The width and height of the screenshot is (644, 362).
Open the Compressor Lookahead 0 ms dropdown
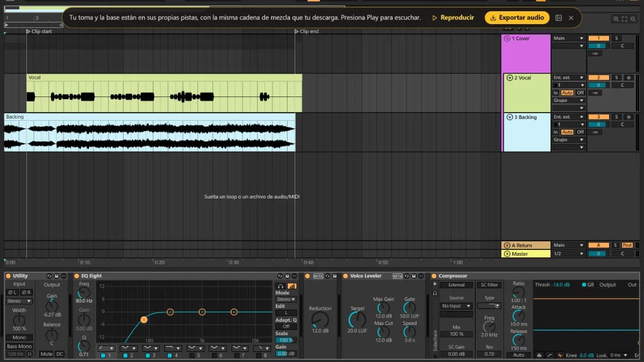pyautogui.click(x=618, y=355)
